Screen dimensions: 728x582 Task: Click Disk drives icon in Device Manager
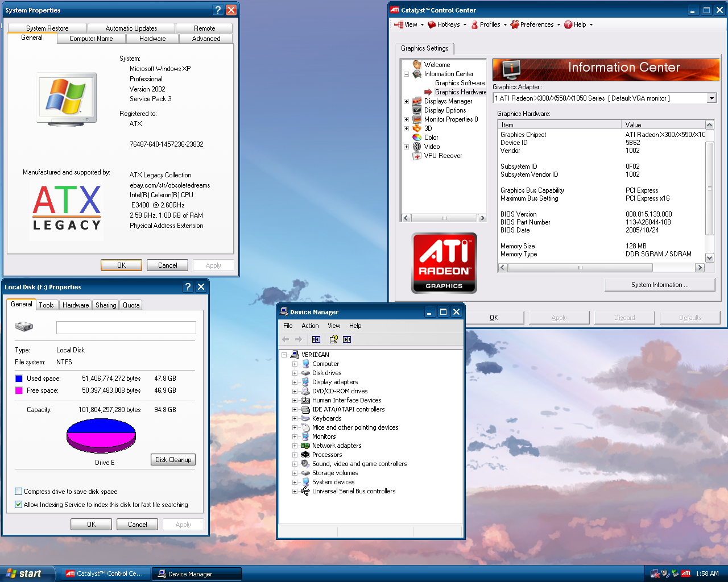click(x=305, y=373)
